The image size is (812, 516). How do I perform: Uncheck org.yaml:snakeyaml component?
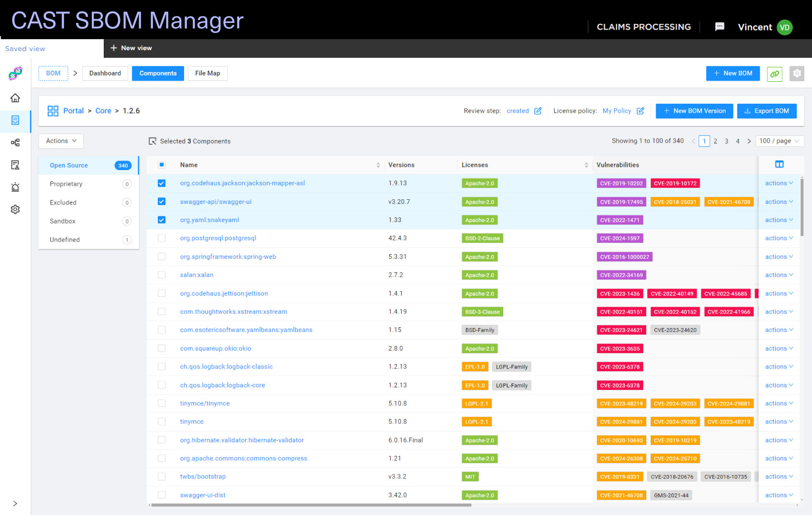point(162,220)
